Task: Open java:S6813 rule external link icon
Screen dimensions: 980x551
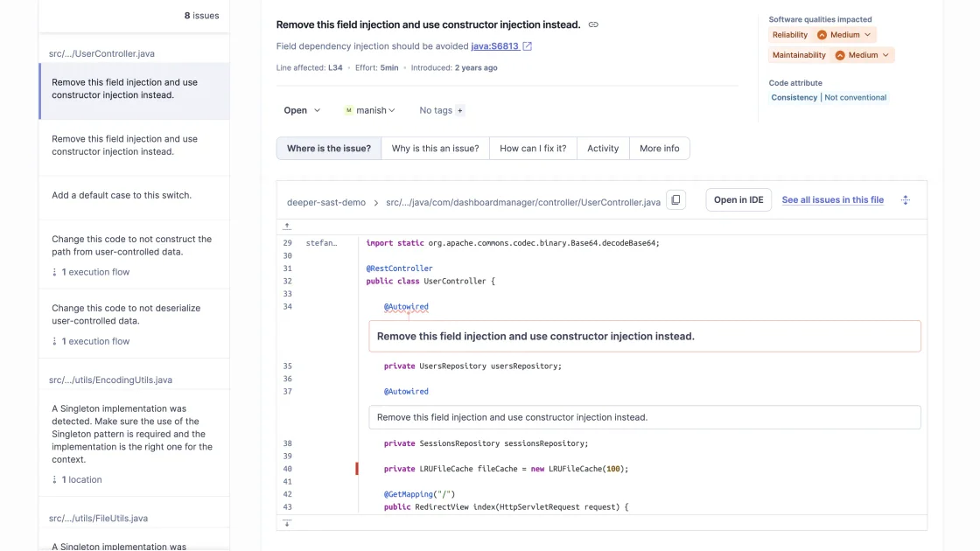Action: [527, 46]
